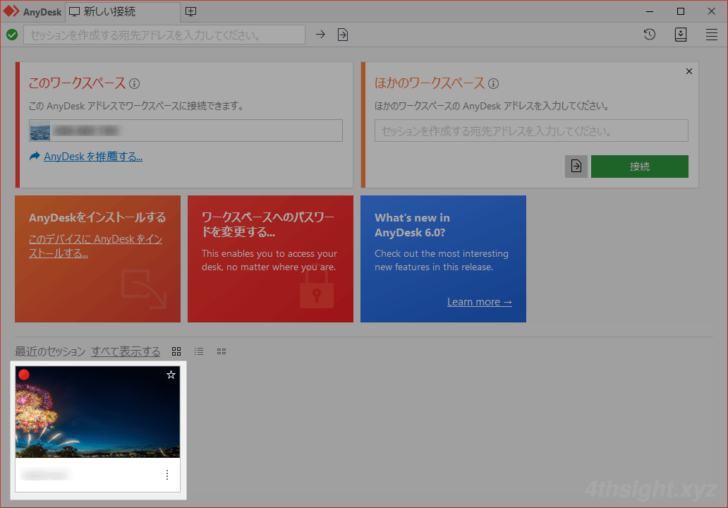
Task: Open the address book icon
Action: 681,34
